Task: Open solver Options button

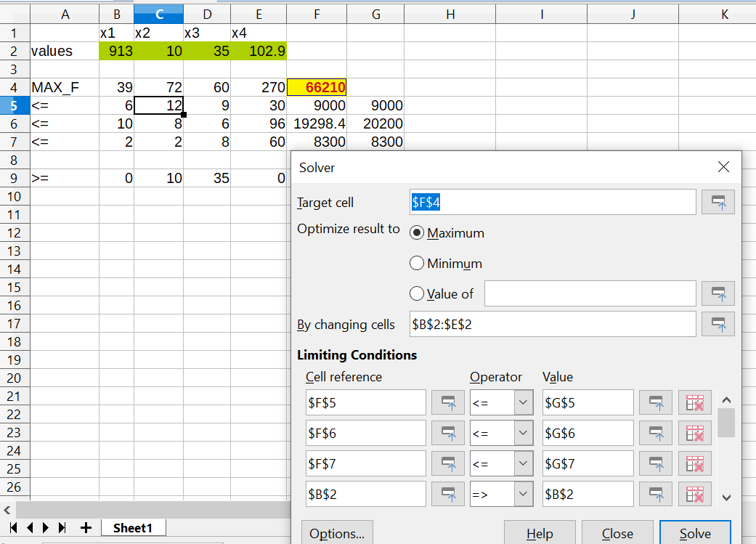Action: 337,533
